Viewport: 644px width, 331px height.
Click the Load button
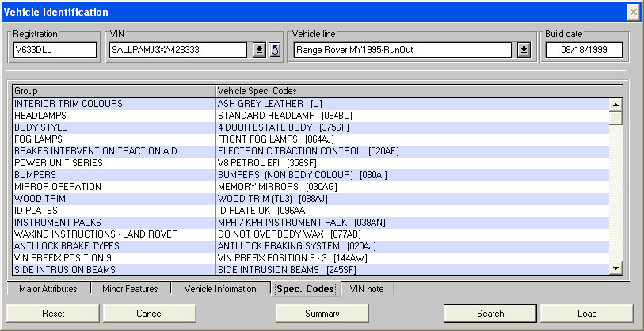587,314
